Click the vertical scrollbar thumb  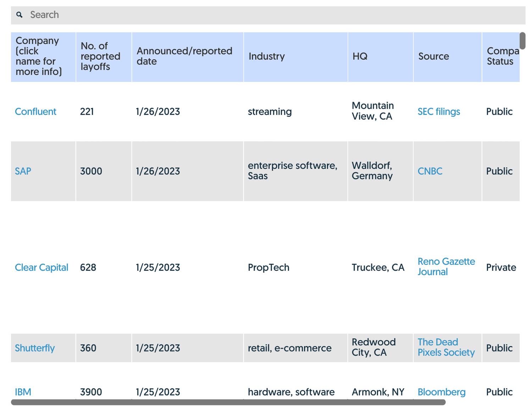pyautogui.click(x=522, y=41)
